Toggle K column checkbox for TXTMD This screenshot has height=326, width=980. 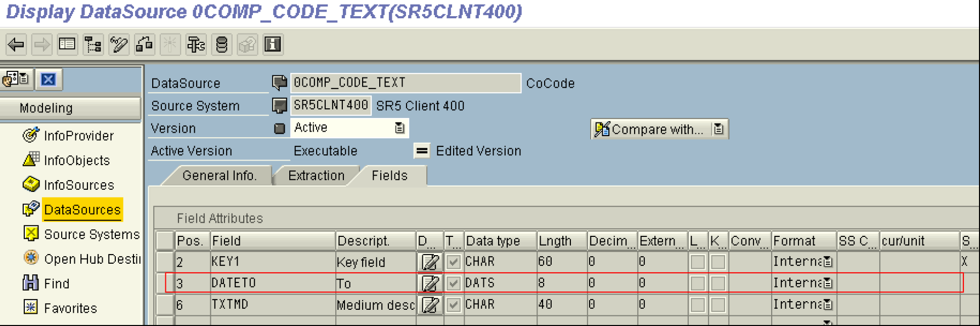tap(718, 304)
